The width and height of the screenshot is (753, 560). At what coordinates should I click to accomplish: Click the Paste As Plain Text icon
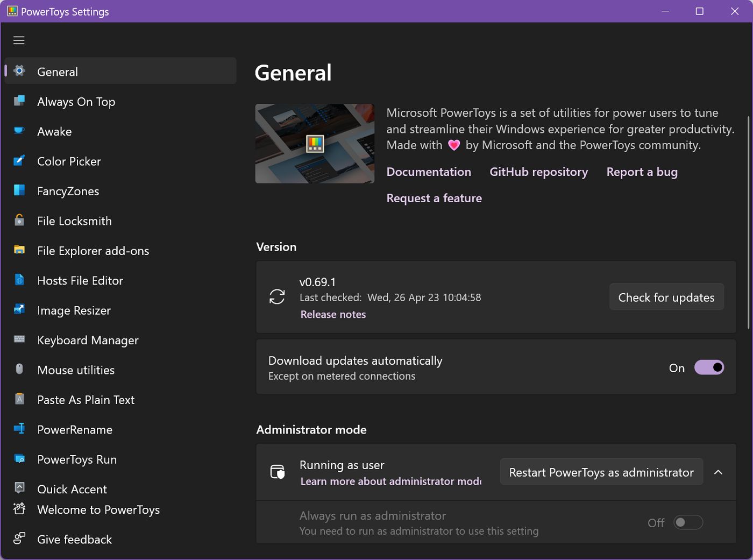tap(19, 399)
